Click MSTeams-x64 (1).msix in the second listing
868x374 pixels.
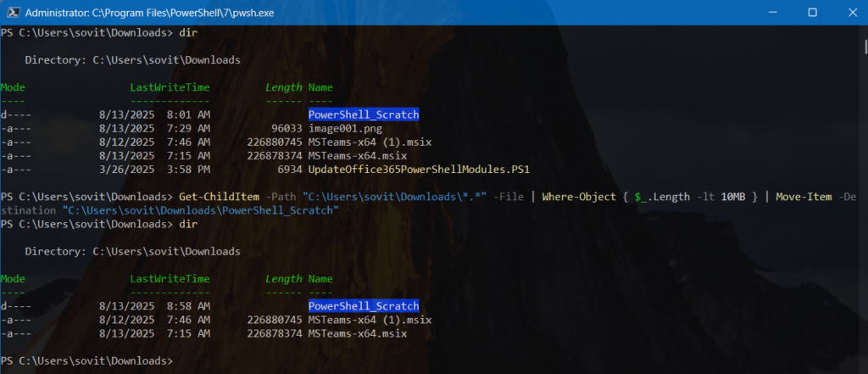coord(370,320)
